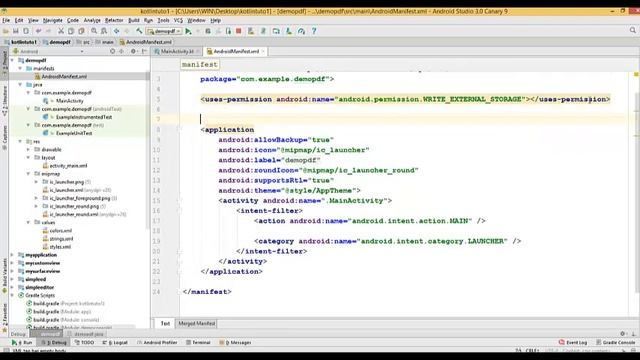Screen dimensions: 640x360
Task: Open the VCS menu
Action: click(x=178, y=20)
